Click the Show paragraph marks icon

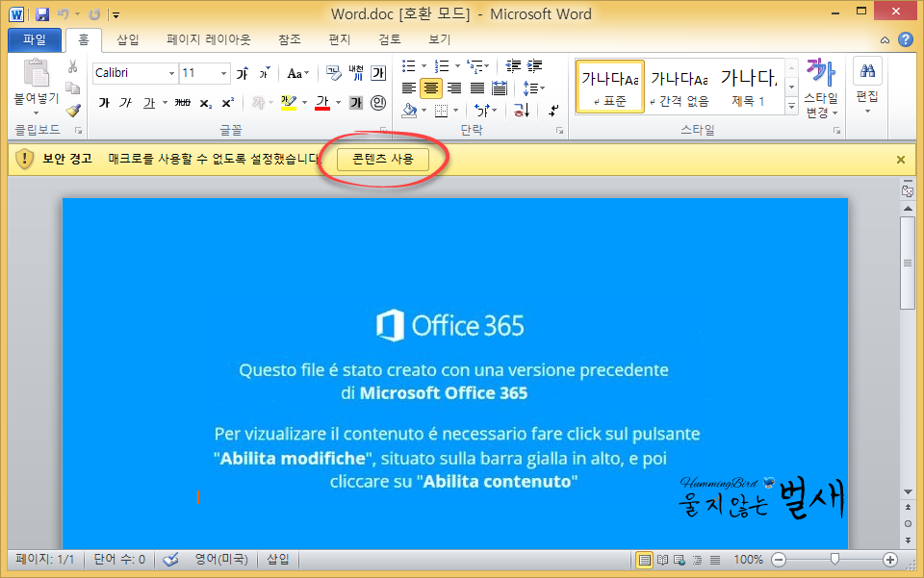(553, 110)
